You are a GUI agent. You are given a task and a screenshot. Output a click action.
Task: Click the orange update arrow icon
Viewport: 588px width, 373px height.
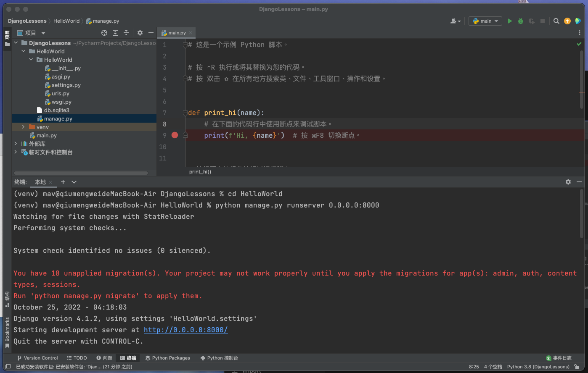click(x=567, y=21)
